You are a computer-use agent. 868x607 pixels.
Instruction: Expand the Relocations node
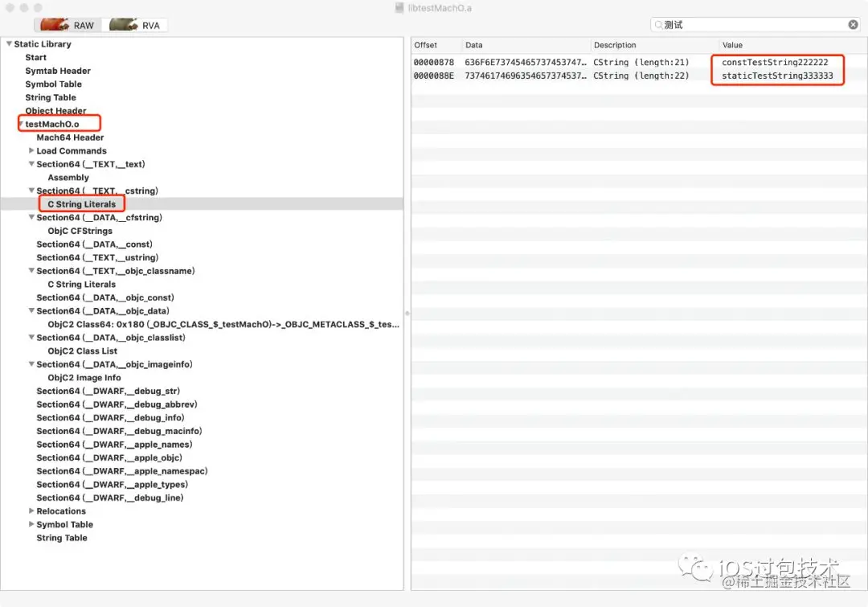(31, 511)
